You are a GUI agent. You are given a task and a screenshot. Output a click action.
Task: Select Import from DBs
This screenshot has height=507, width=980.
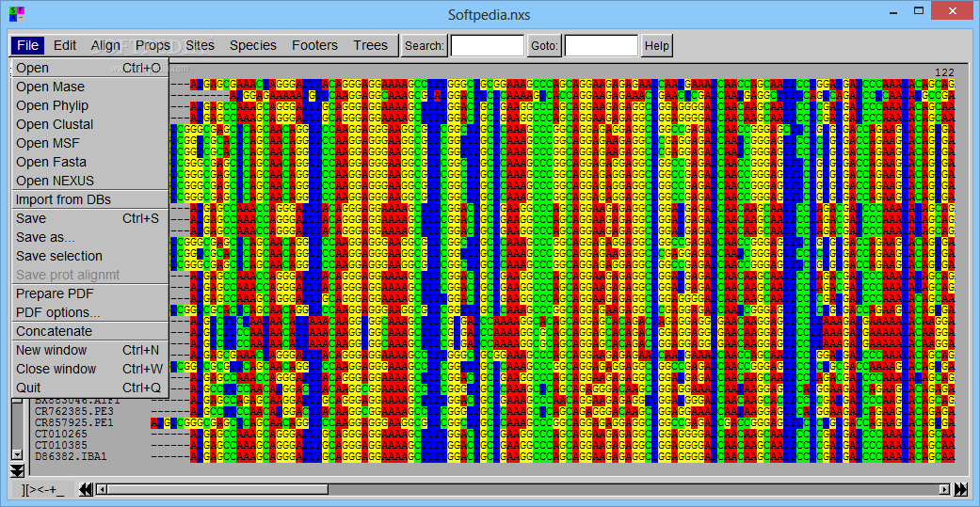(x=88, y=199)
